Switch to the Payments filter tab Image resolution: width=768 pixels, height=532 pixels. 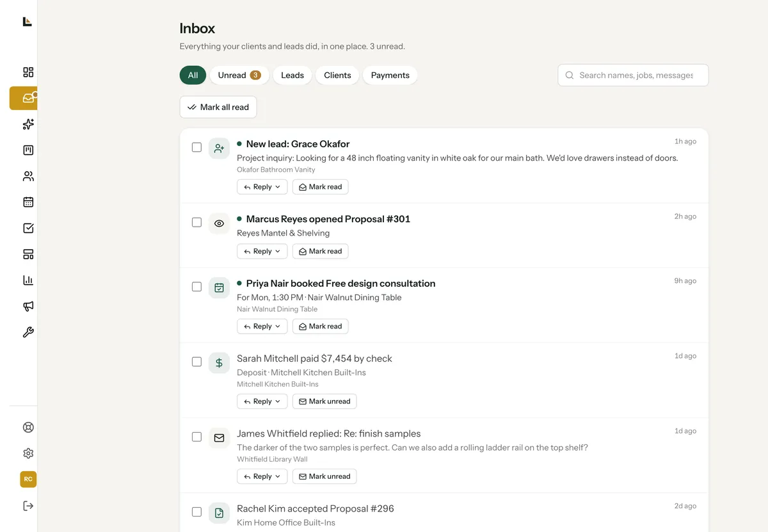click(x=390, y=75)
